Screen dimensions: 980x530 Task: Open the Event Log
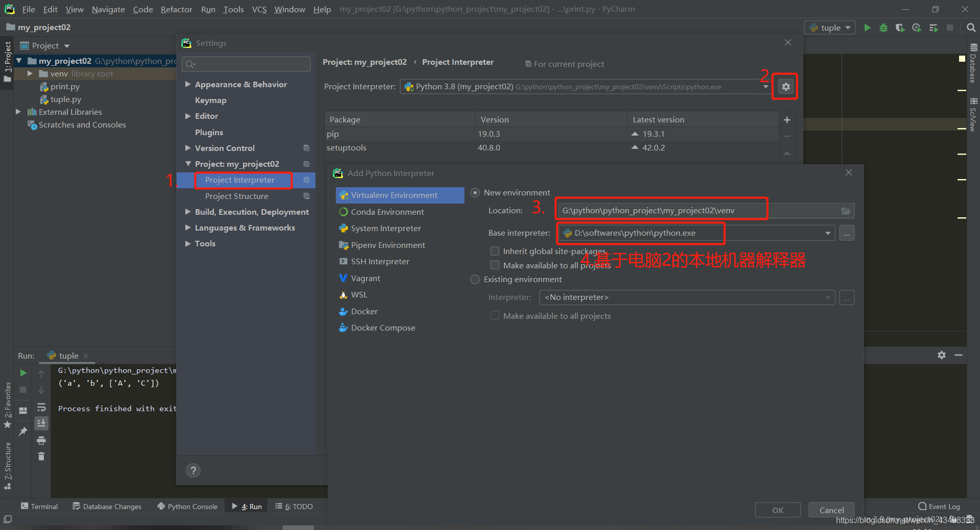click(939, 507)
